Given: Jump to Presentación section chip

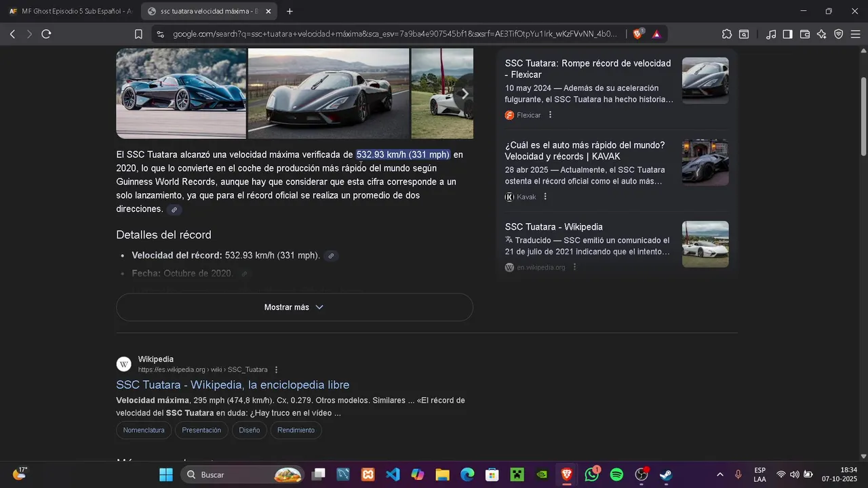Looking at the screenshot, I should [201, 430].
